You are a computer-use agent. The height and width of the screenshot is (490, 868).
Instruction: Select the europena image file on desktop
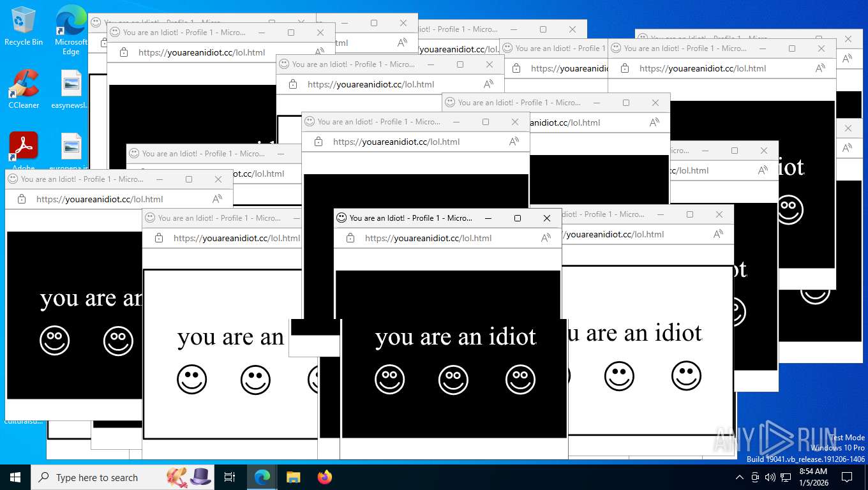(71, 151)
